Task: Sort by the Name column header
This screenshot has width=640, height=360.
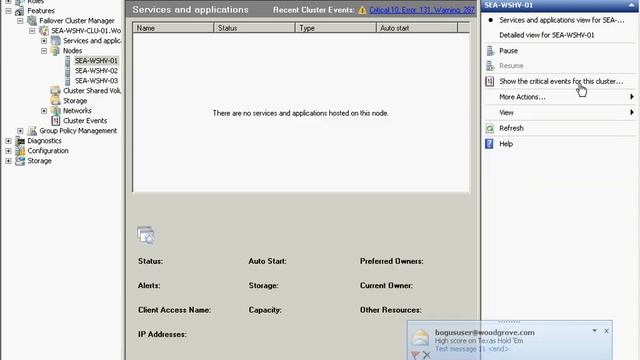Action: pos(173,28)
